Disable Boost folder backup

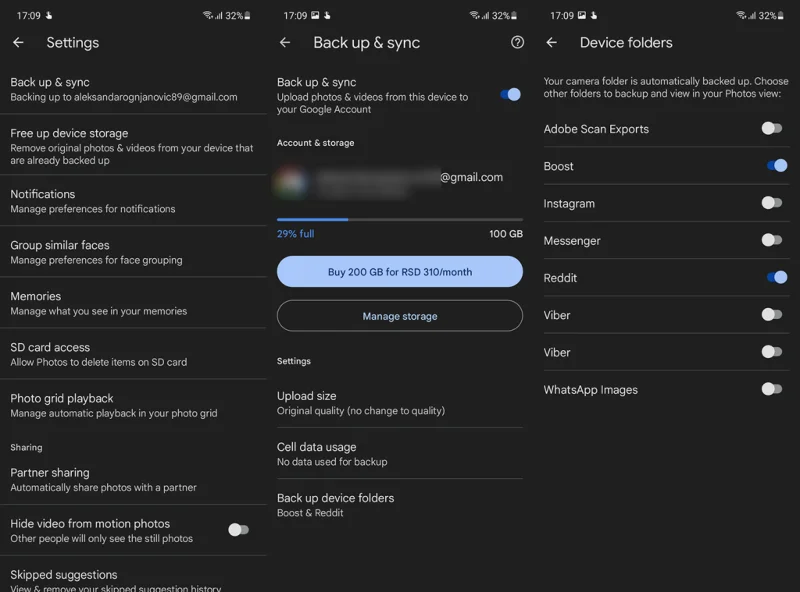click(777, 165)
